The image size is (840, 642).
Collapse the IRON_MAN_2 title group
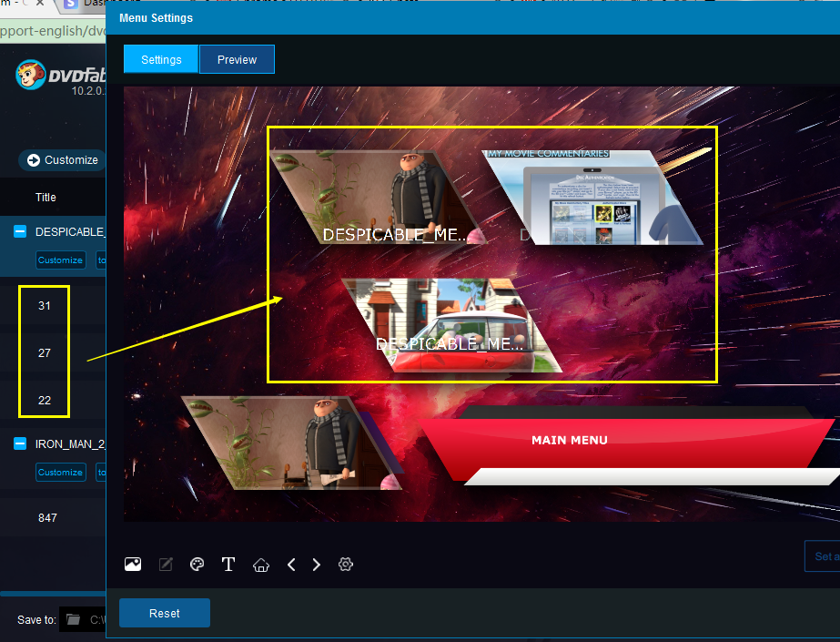(20, 443)
